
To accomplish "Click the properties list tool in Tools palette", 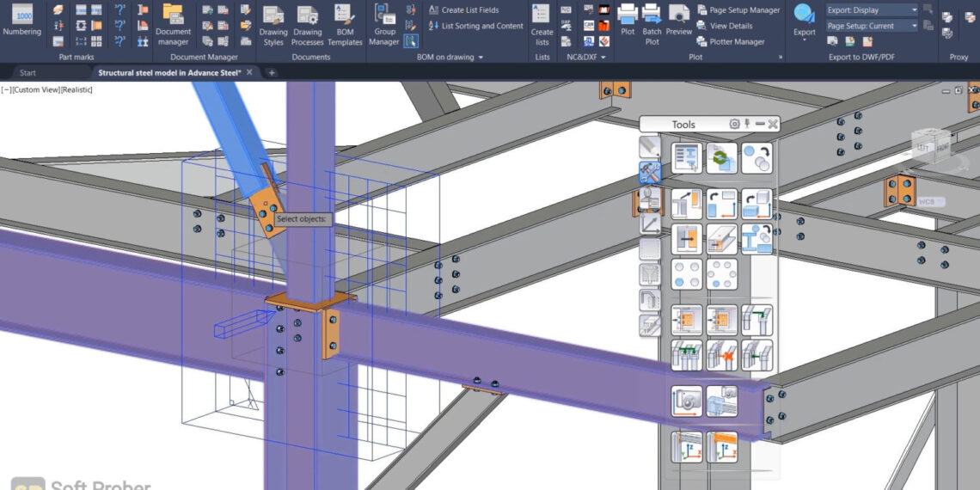I will point(687,158).
